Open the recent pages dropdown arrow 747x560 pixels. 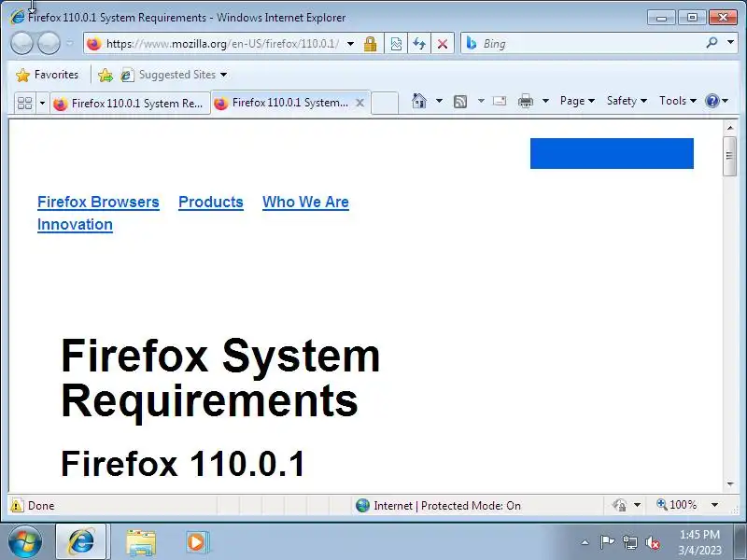click(69, 43)
